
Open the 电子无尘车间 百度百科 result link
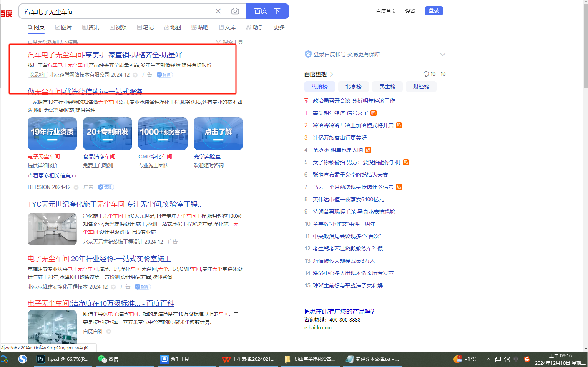101,303
